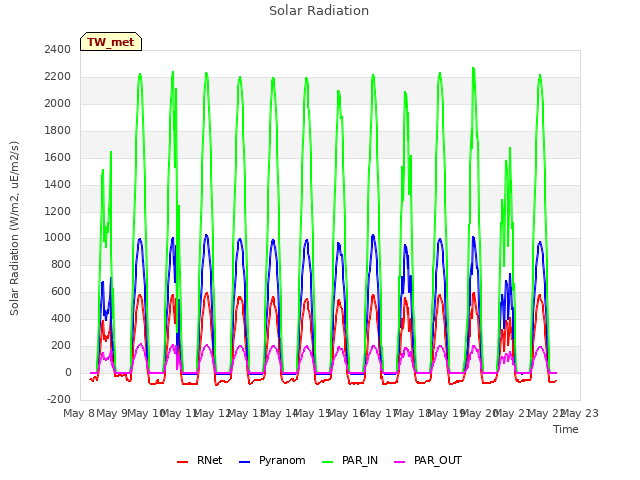640x480 pixels.
Task: Click the 1600 y-axis tick label
Action: point(58,158)
